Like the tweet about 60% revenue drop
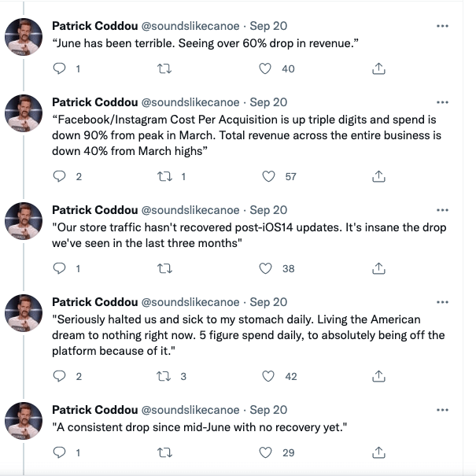476x476 pixels. coord(266,69)
